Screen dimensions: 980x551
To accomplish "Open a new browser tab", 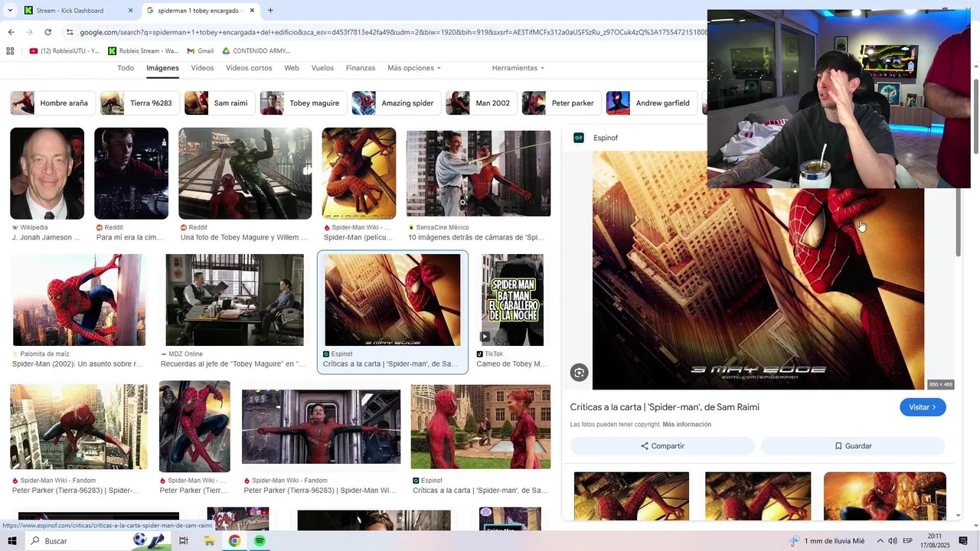I will coord(270,11).
